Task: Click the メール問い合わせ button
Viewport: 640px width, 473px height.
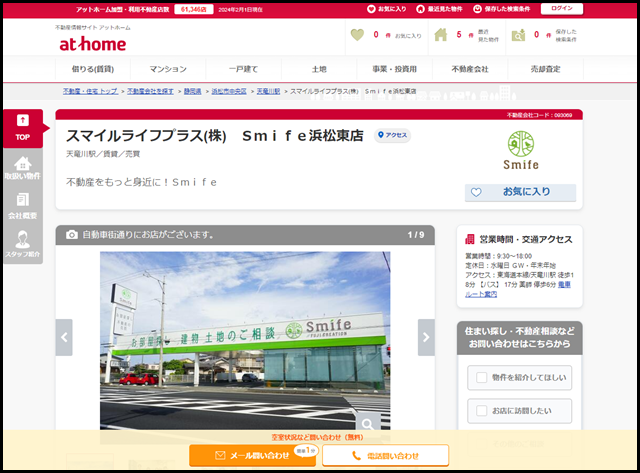Action: pos(252,455)
